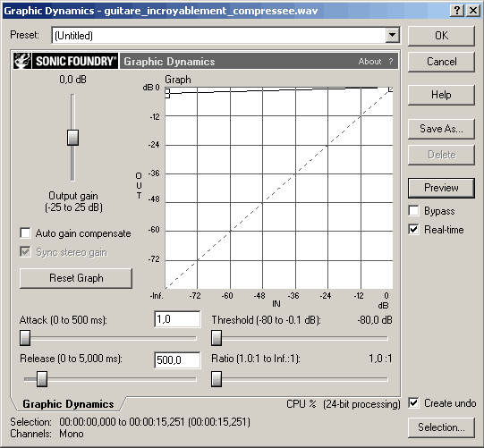
Task: Click the Attack slider handle
Action: (25, 338)
